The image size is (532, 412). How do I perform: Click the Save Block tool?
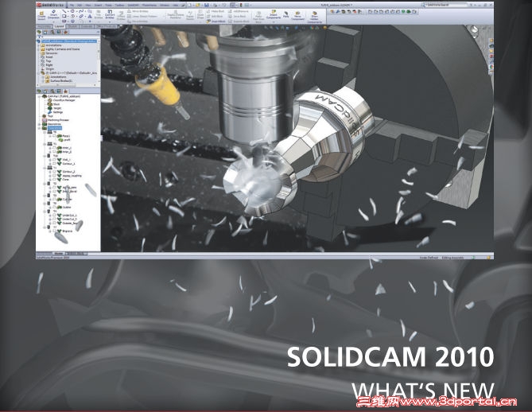[x=236, y=16]
